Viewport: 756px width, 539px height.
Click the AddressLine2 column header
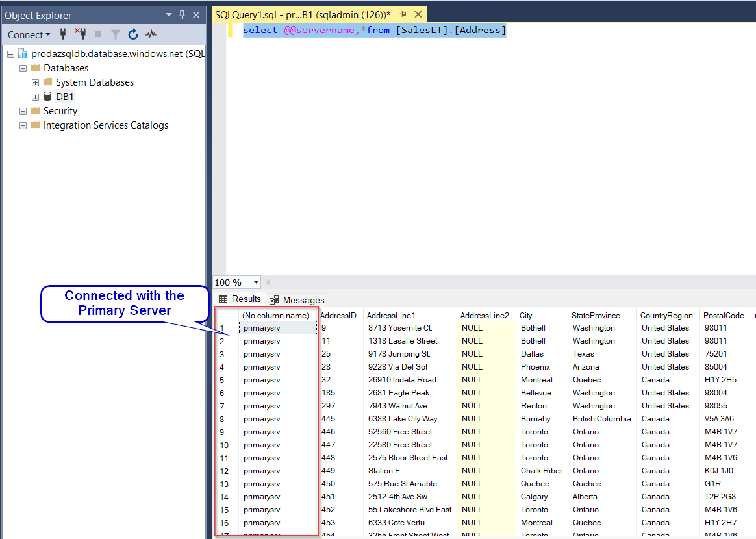486,316
